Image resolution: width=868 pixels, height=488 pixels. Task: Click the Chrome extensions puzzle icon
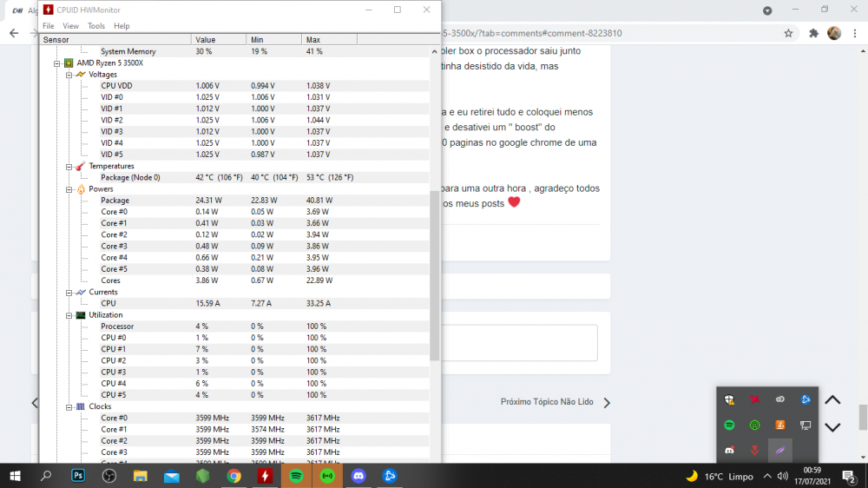813,34
